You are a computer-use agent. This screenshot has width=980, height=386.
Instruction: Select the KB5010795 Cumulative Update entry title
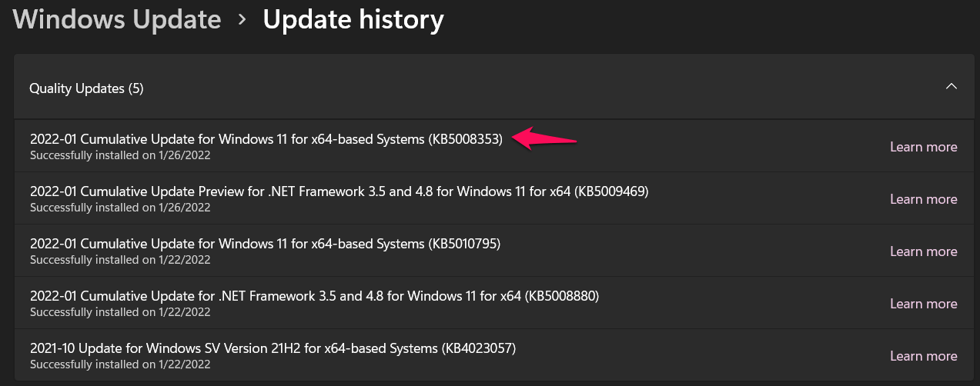pyautogui.click(x=266, y=244)
